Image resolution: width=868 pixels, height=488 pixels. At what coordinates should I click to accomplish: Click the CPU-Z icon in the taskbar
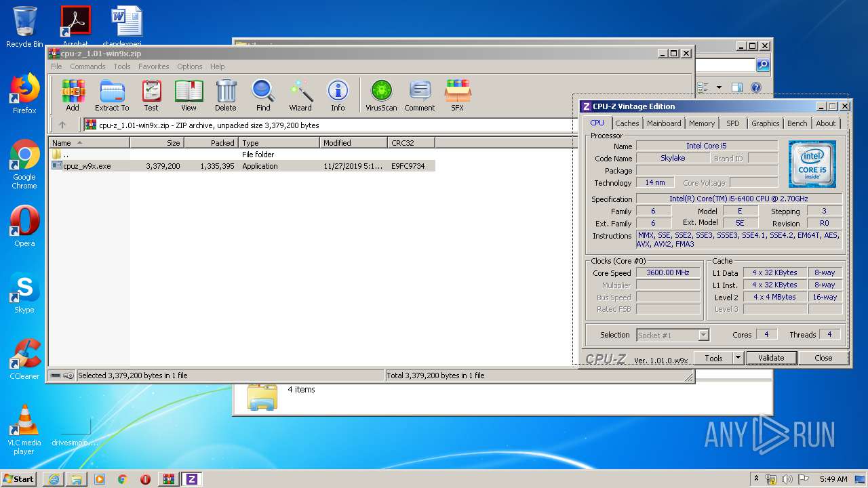coord(191,479)
